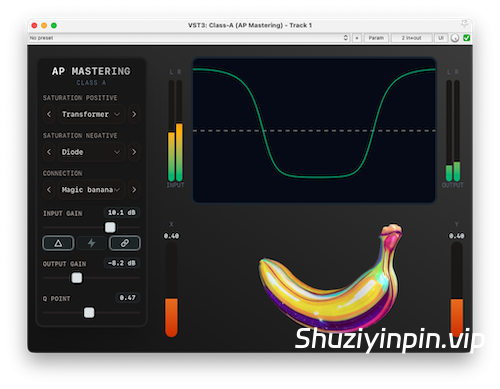Click the AP MASTERING logo text
Screen dimensions: 500x389
pyautogui.click(x=91, y=71)
